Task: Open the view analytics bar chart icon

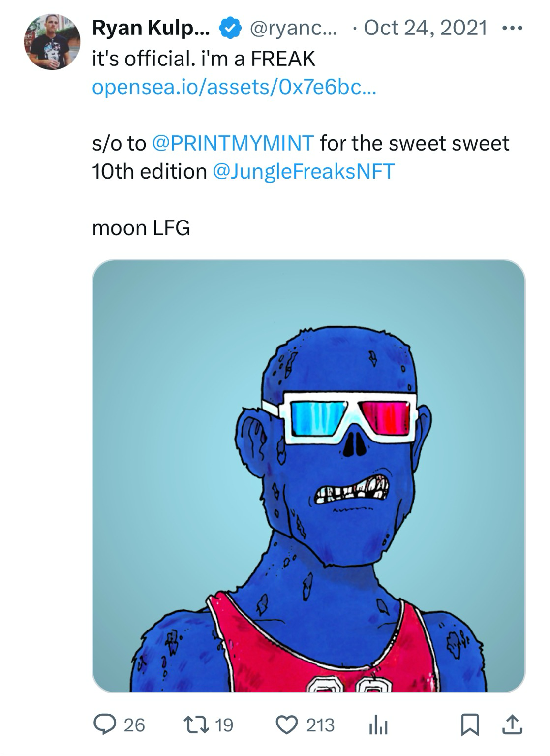Action: pos(378,725)
